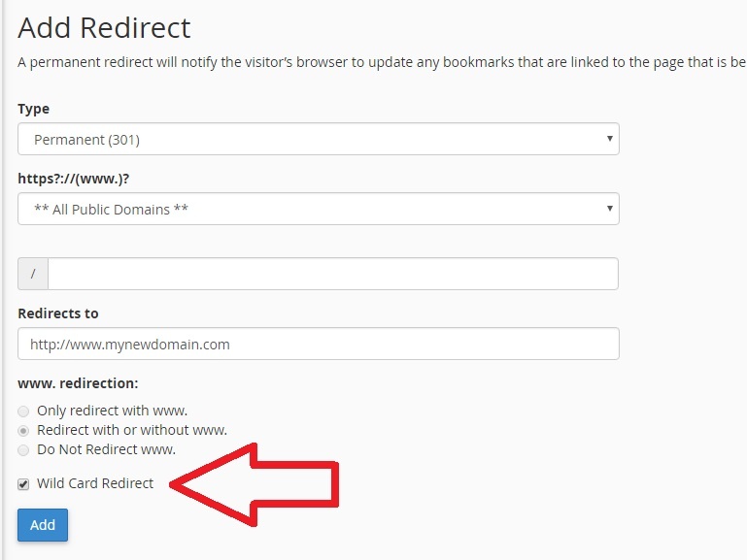
Task: Select the Do Not Redirect www. radio button
Action: (x=23, y=450)
